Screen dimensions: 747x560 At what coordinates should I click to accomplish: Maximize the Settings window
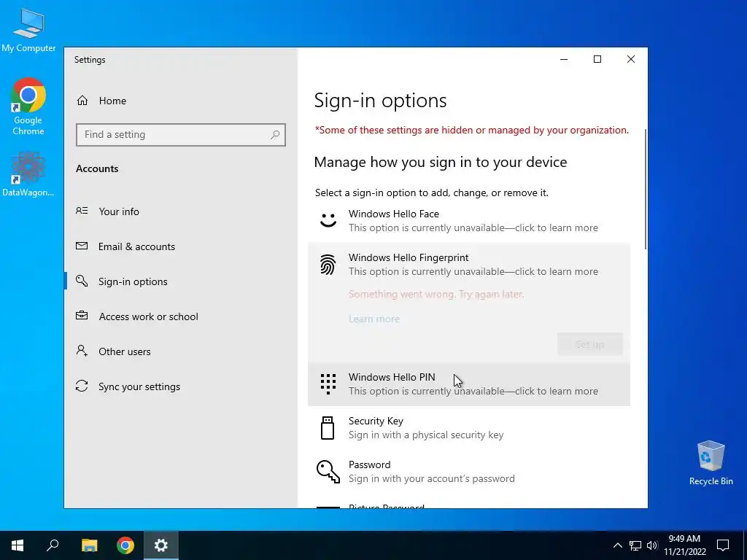point(597,60)
